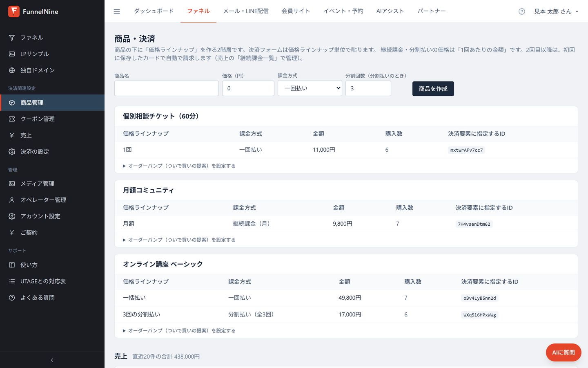
Task: Open 決済の設定 in sidebar
Action: coord(52,152)
